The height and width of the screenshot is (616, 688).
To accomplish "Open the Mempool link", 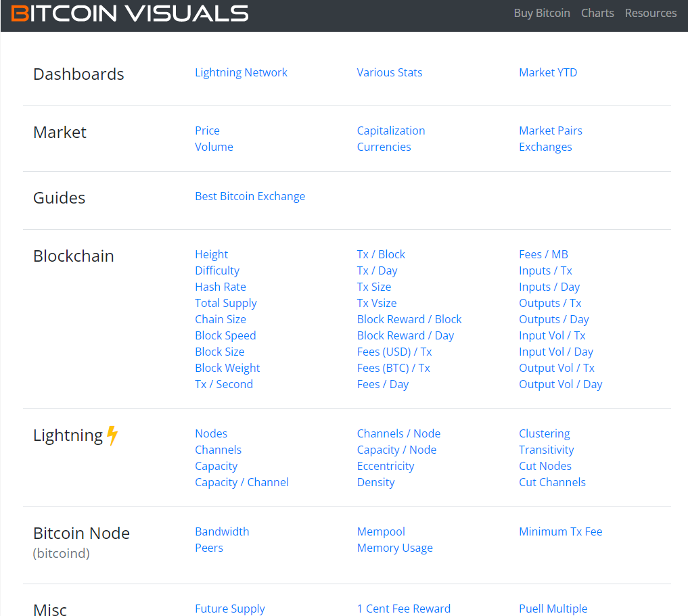I will tap(381, 532).
